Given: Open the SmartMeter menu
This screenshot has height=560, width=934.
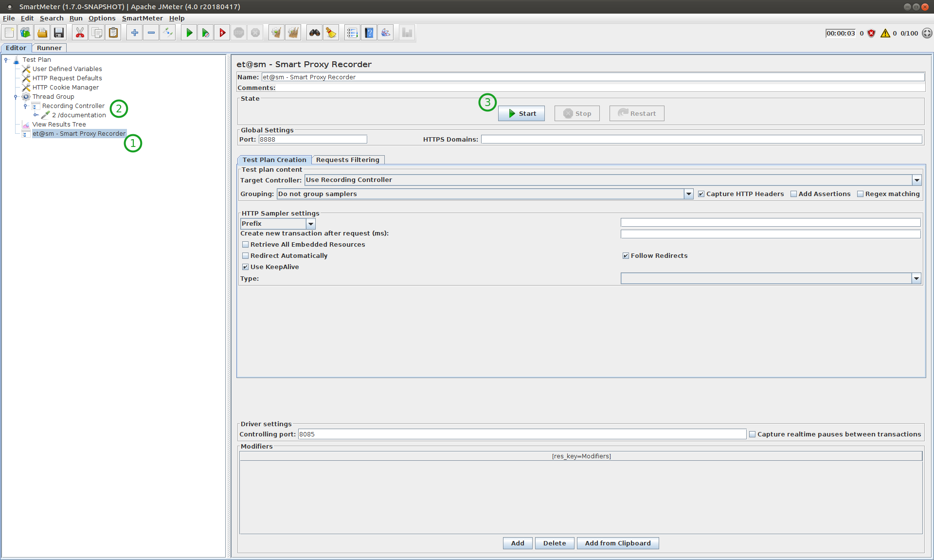Looking at the screenshot, I should click(143, 18).
